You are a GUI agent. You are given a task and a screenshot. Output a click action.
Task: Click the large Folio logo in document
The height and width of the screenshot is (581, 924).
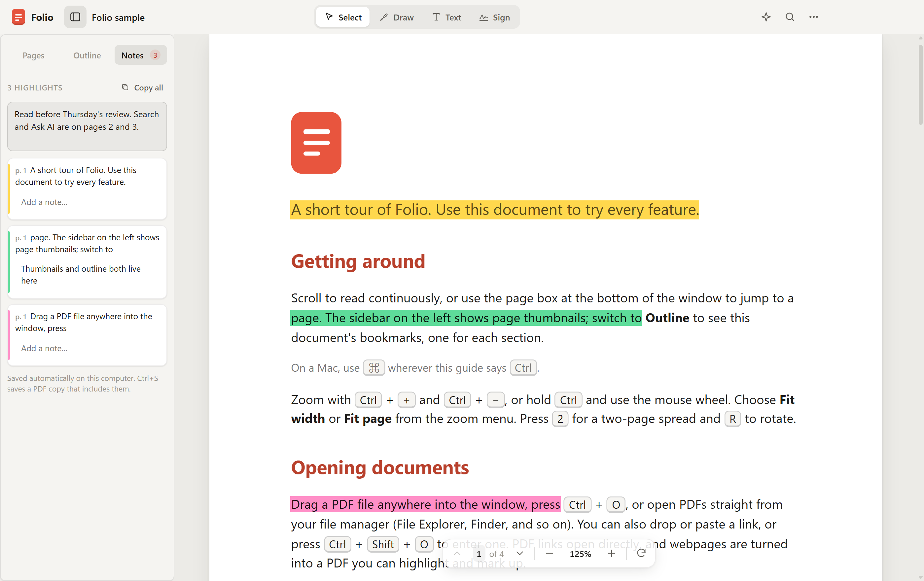[x=316, y=143]
